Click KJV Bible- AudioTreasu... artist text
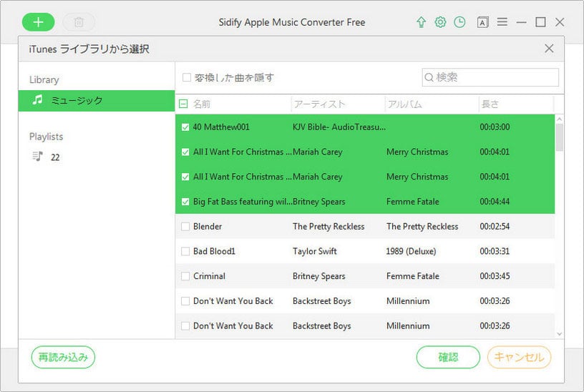The width and height of the screenshot is (584, 392). click(339, 127)
